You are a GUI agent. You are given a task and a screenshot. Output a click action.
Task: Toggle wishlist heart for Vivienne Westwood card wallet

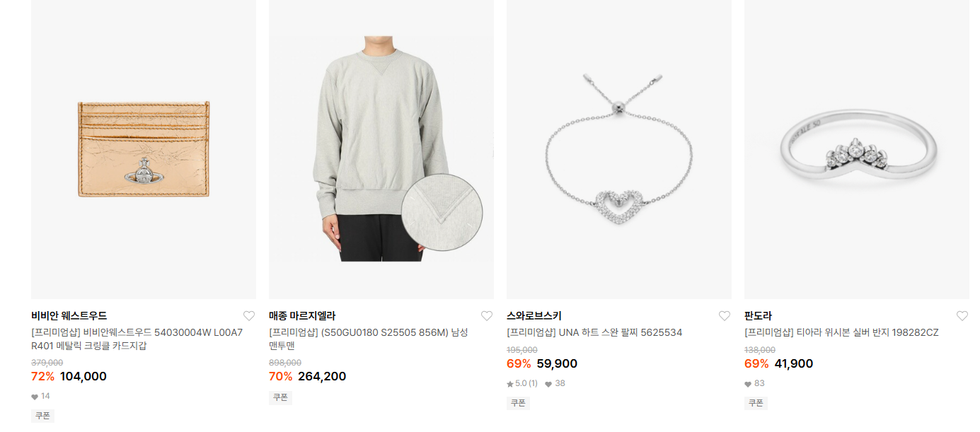pyautogui.click(x=248, y=316)
